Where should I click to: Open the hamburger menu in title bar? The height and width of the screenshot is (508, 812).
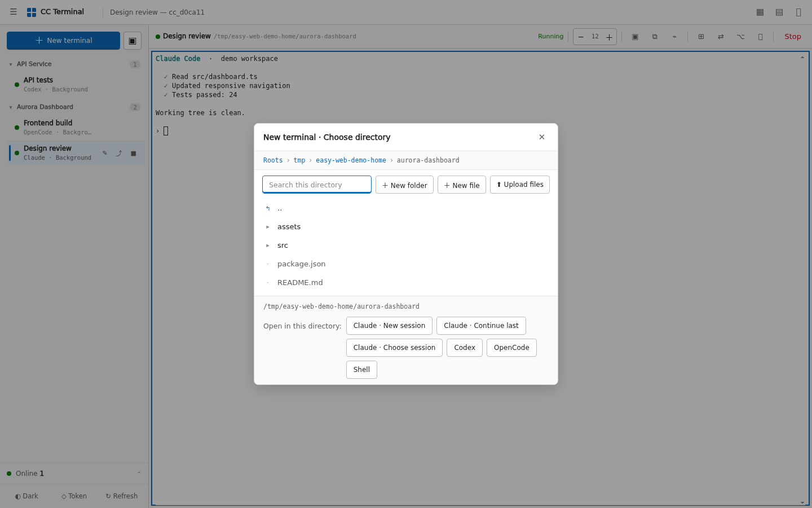14,12
